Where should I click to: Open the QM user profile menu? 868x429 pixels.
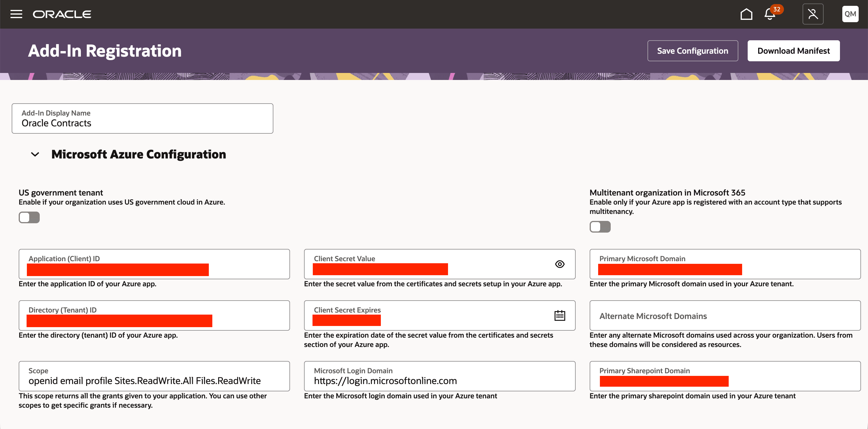[x=850, y=14]
